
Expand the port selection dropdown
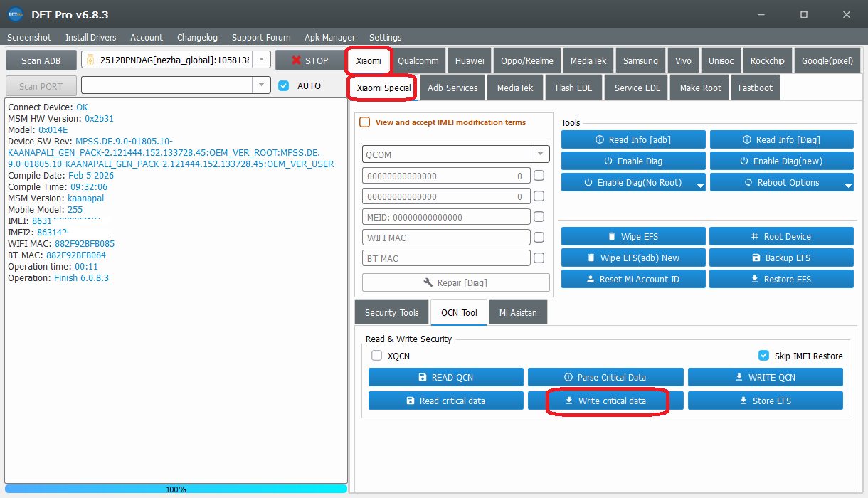pos(262,85)
